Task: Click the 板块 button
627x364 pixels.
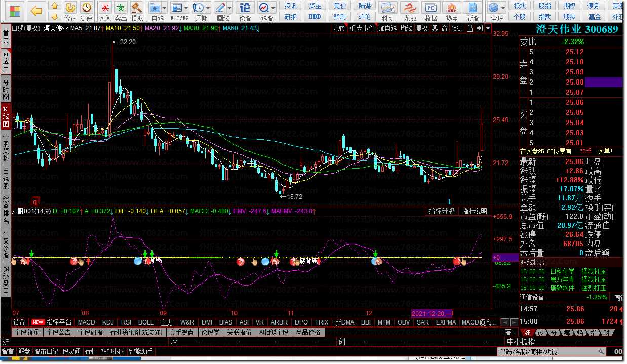Action: pyautogui.click(x=520, y=6)
